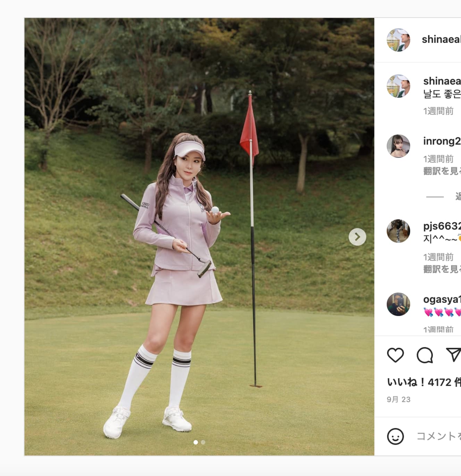Advance to next photo with arrow
This screenshot has height=476, width=461.
tap(357, 237)
